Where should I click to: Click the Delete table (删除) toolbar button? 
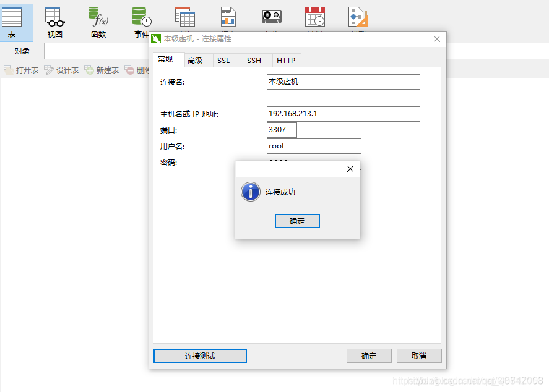coord(137,70)
